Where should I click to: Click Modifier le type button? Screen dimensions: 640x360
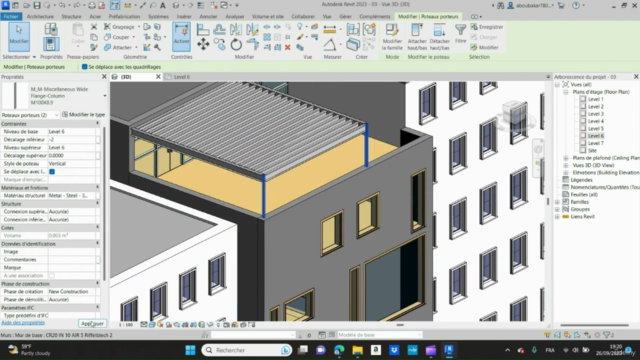click(x=84, y=115)
